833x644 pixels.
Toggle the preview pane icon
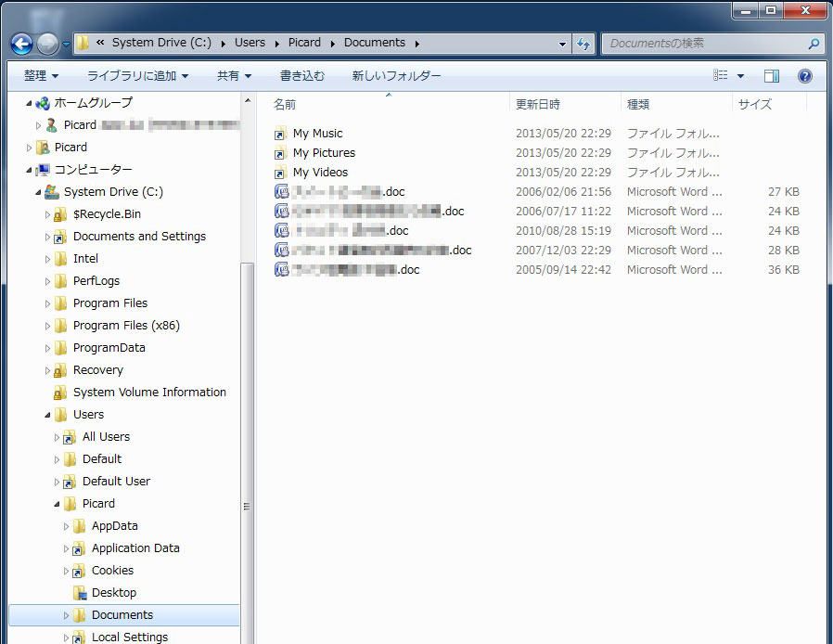(772, 76)
